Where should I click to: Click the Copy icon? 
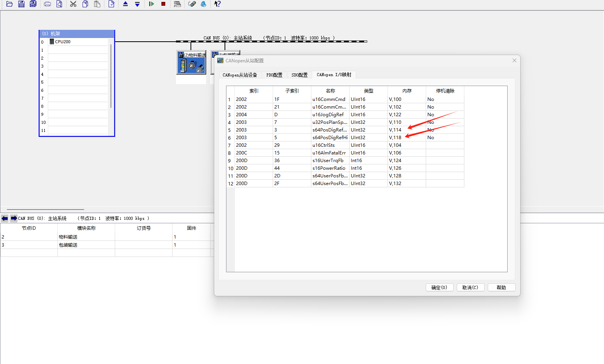pos(85,4)
